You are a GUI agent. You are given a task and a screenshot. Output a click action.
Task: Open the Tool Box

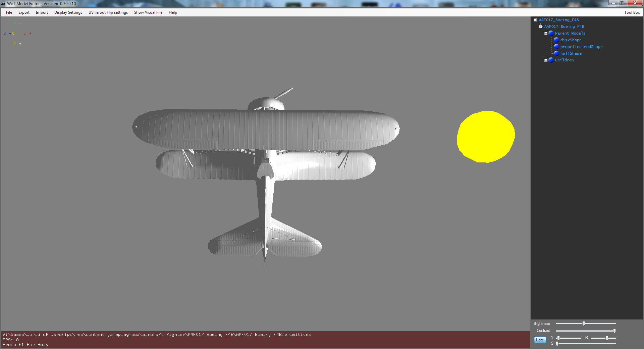[632, 12]
